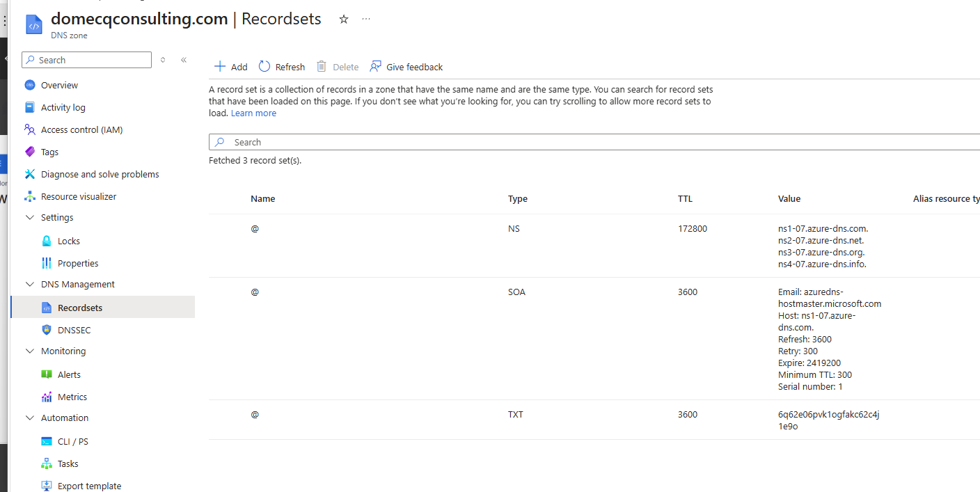Click the Tags icon
The image size is (980, 492).
point(29,152)
